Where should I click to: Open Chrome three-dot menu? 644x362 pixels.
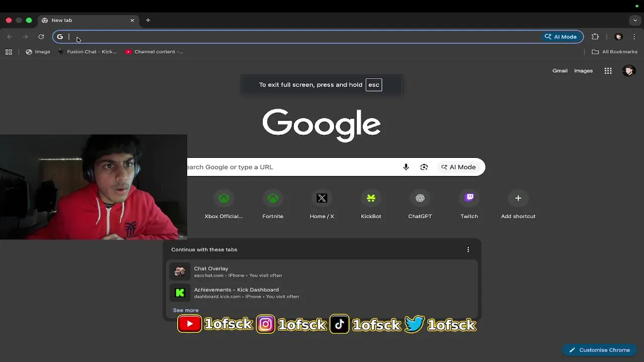[x=634, y=37]
